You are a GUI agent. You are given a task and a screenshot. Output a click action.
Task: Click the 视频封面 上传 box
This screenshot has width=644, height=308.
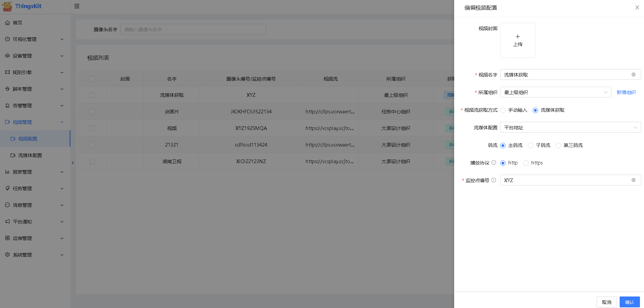click(x=518, y=40)
